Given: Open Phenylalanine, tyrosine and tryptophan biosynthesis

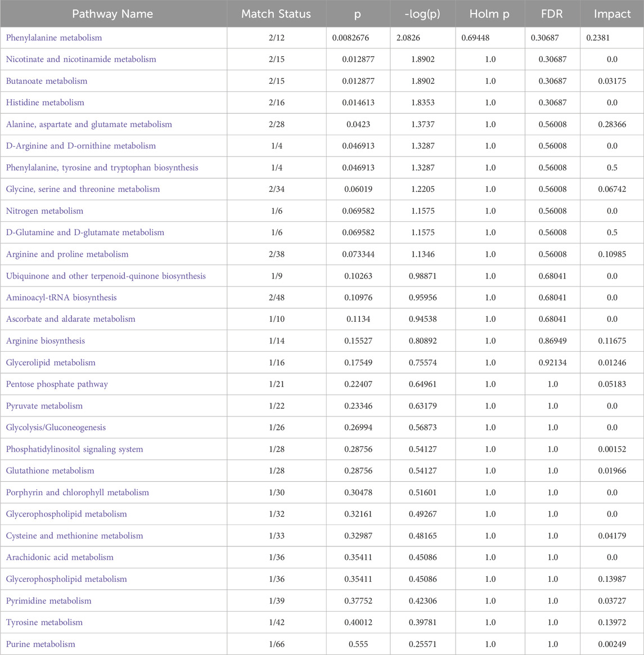Looking at the screenshot, I should coord(102,168).
